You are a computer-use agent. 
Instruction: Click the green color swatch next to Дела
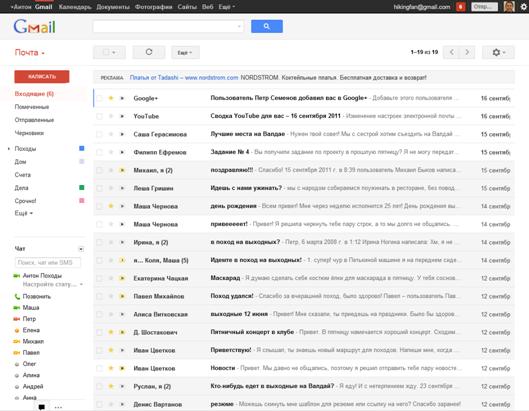[x=82, y=188]
